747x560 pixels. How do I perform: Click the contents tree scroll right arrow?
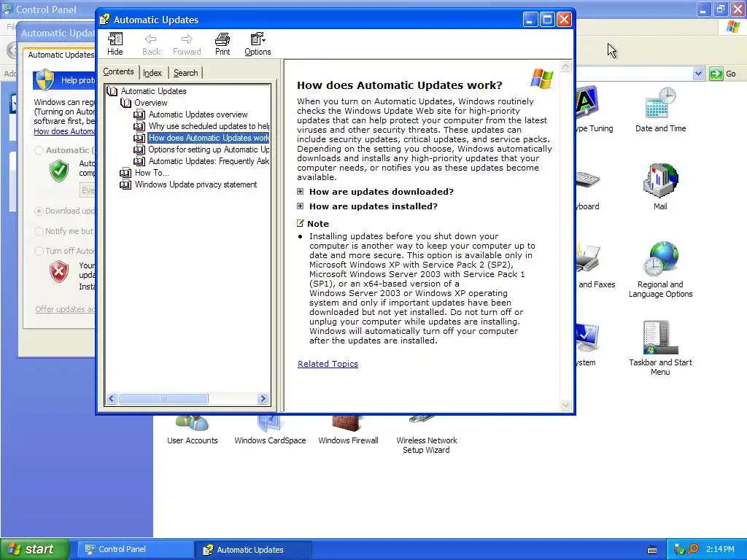263,399
